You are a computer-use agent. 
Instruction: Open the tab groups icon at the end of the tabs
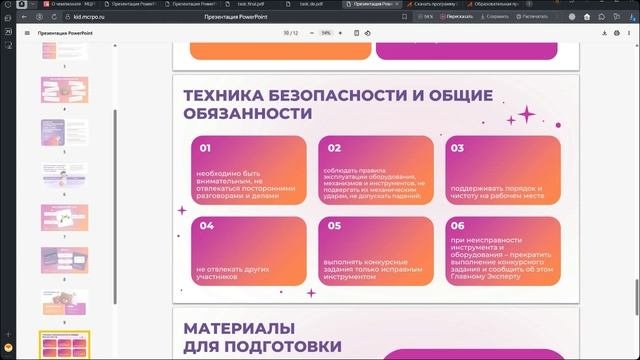pos(529,4)
